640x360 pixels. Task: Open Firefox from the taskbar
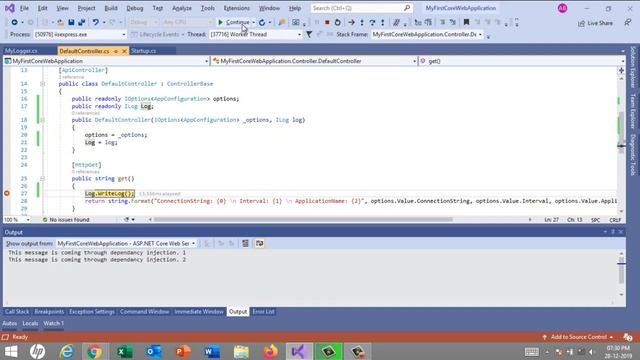(270, 351)
